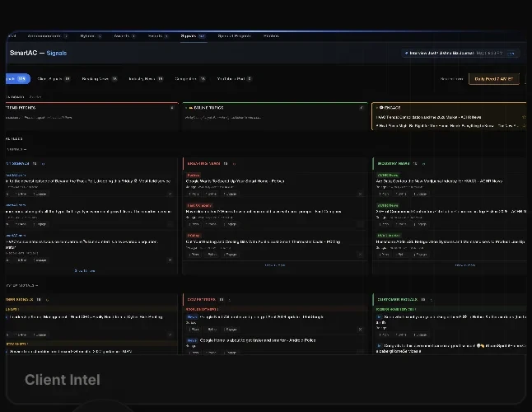Open the interview reminder banner

tap(460, 53)
